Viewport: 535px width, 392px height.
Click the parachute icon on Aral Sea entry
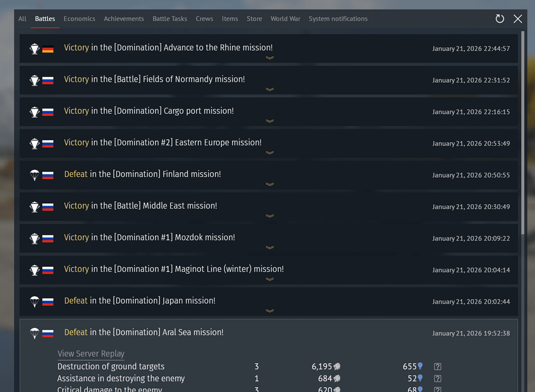coord(35,333)
